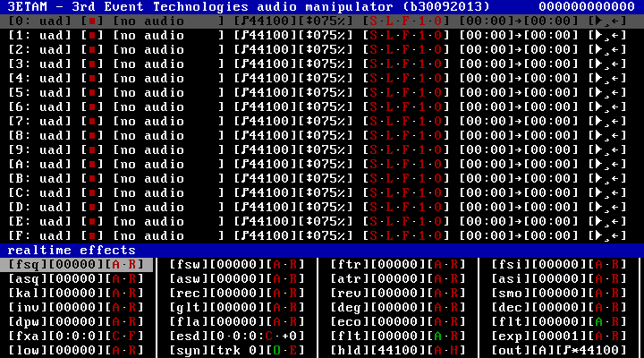Toggle the 1 flag on track 8
644x358 pixels.
422,136
